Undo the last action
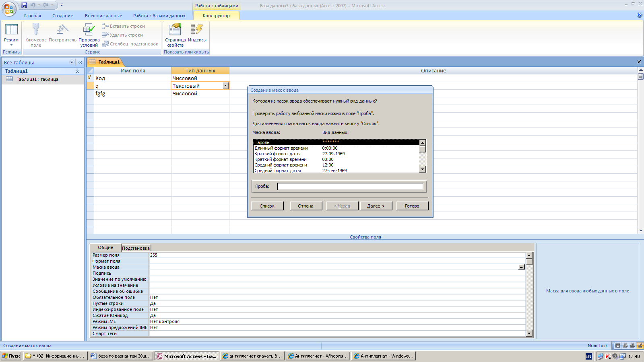 tap(33, 5)
